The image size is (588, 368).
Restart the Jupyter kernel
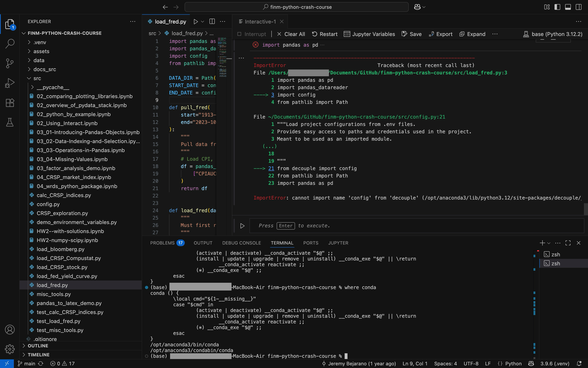(325, 34)
